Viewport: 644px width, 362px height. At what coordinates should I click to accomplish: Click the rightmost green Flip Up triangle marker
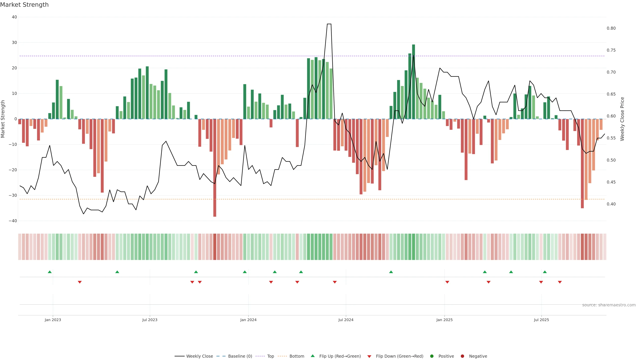tap(545, 272)
